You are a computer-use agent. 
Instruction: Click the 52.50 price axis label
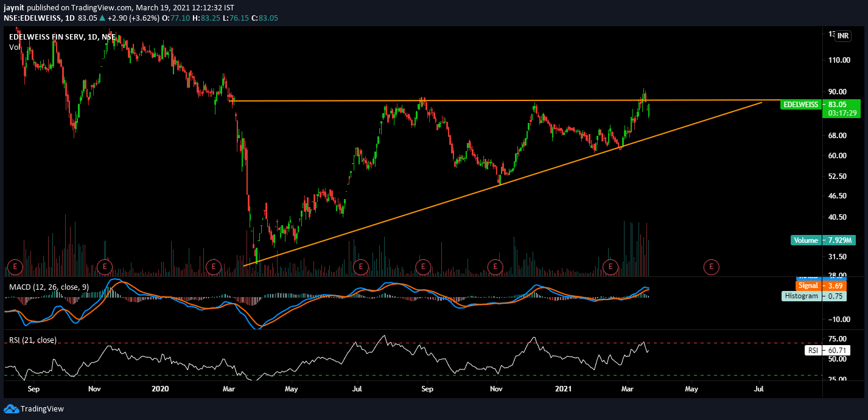tap(838, 177)
